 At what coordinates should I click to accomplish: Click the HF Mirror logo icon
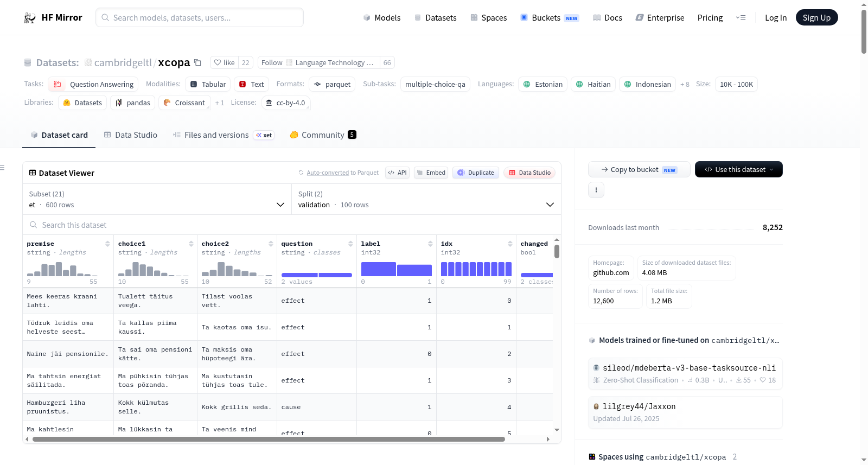[x=30, y=18]
